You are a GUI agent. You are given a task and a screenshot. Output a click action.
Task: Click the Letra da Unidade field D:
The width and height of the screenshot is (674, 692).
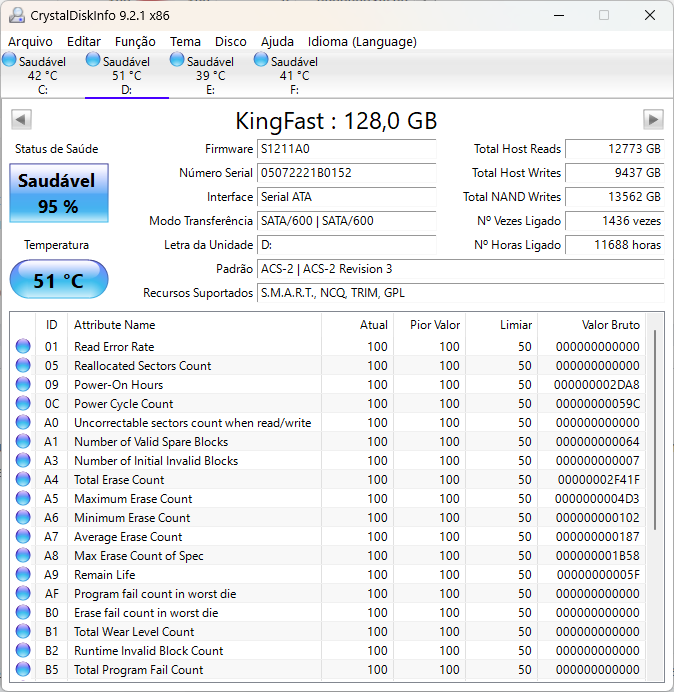coord(346,245)
